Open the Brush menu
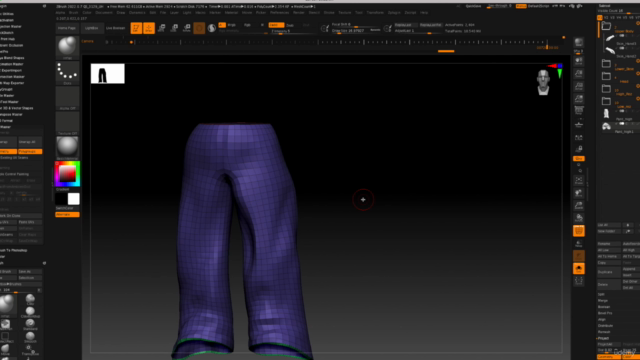640x360 pixels. 73,13
